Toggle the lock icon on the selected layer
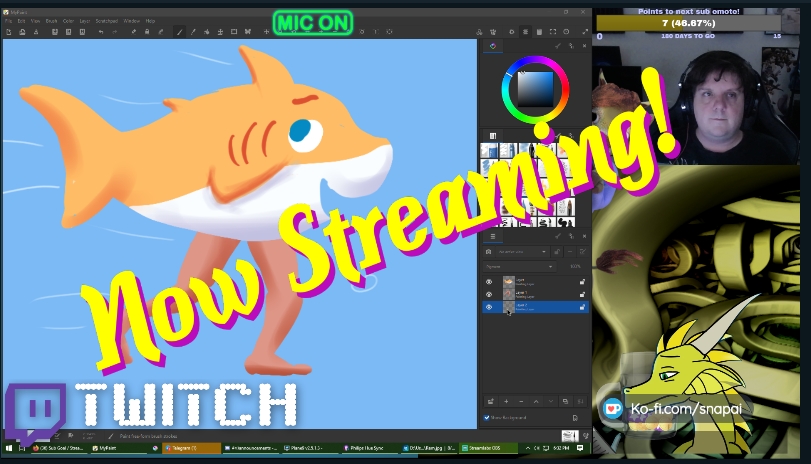Image resolution: width=811 pixels, height=464 pixels. tap(582, 307)
